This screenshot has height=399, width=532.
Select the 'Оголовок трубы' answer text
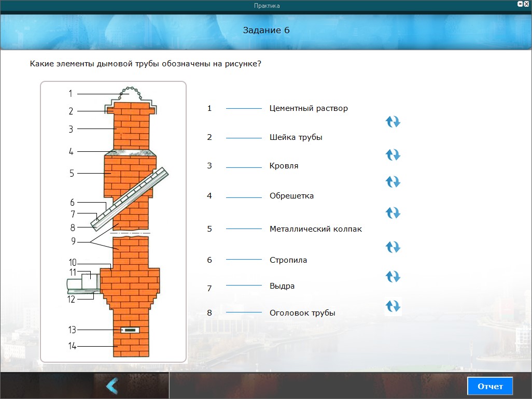(302, 313)
